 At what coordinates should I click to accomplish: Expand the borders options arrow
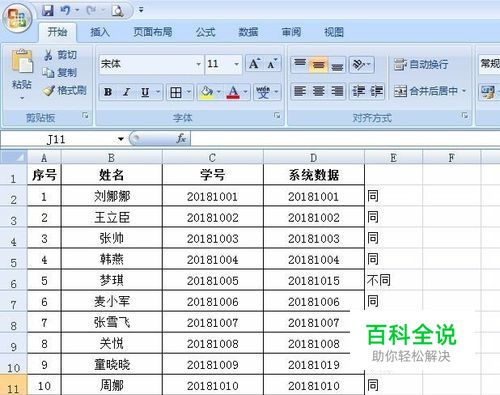188,92
